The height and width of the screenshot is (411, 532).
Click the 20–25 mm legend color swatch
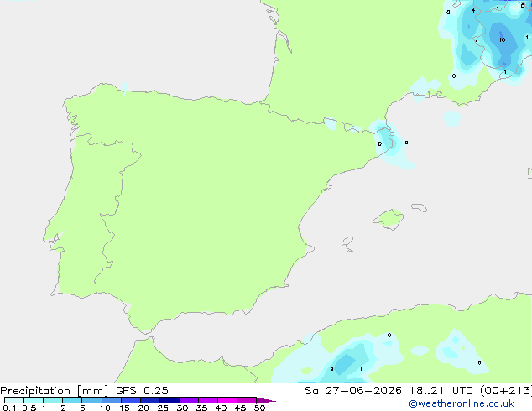coord(149,400)
